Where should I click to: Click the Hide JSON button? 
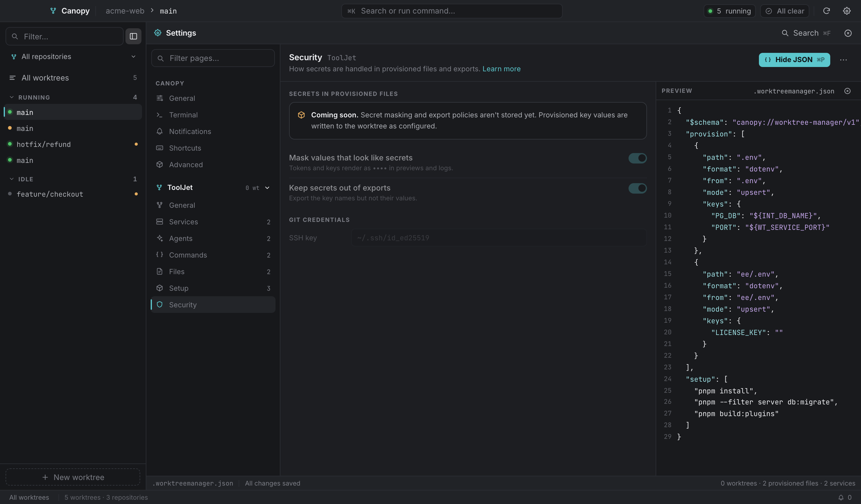pos(794,60)
